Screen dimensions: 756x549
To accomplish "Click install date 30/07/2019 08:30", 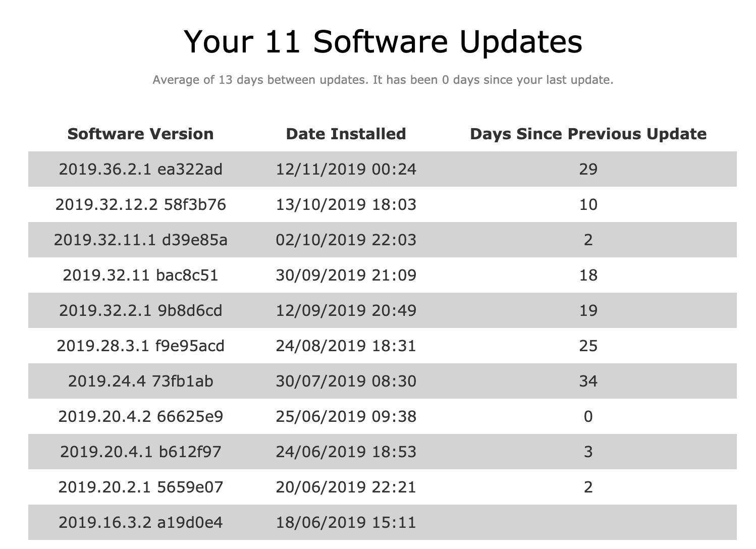I will click(346, 381).
